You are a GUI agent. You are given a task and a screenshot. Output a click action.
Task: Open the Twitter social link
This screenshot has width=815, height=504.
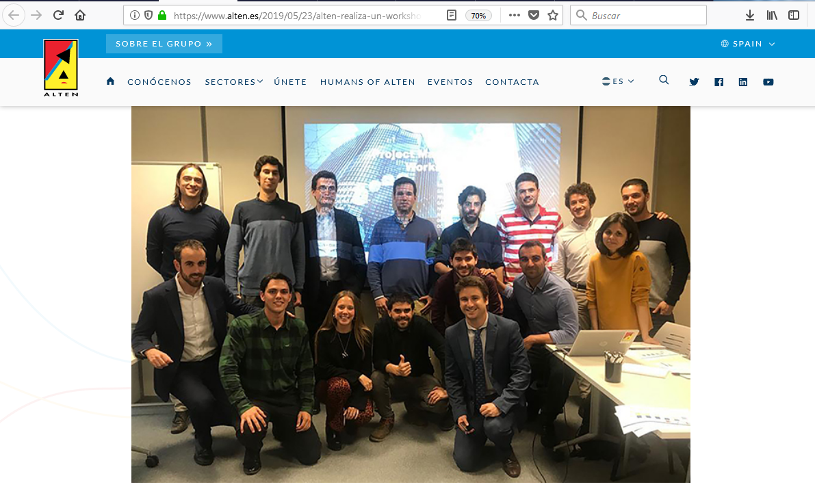click(x=694, y=81)
